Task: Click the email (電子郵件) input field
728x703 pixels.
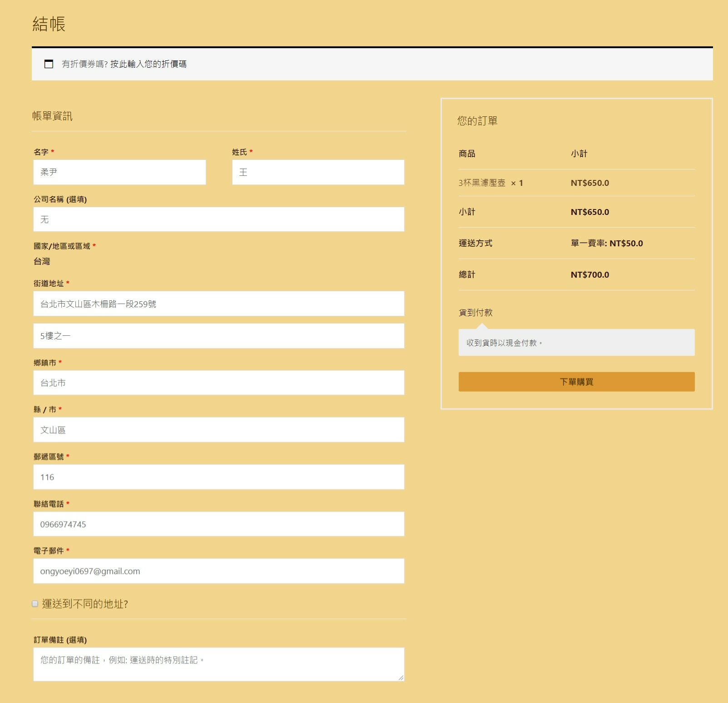Action: coord(218,571)
